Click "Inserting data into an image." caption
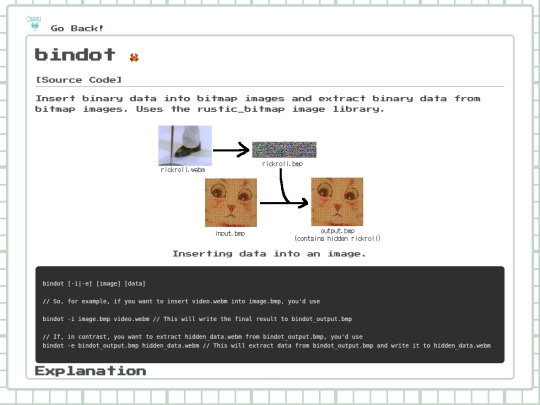This screenshot has height=405, width=540. coord(269,254)
